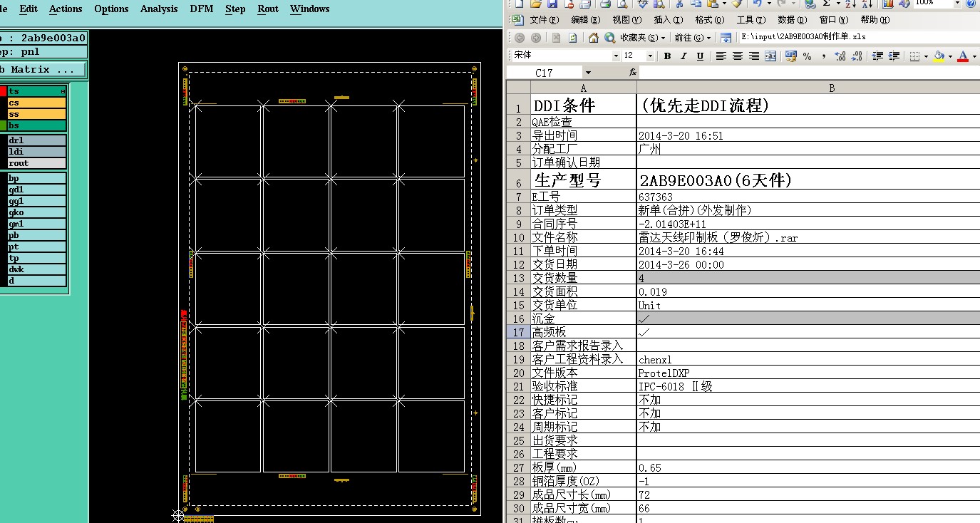
Task: Apply comma style format
Action: [x=824, y=56]
